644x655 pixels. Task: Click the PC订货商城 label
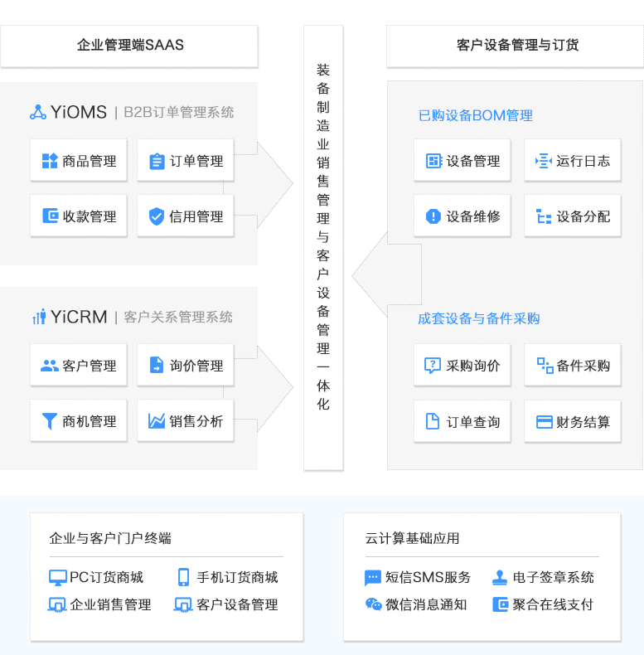pos(106,577)
